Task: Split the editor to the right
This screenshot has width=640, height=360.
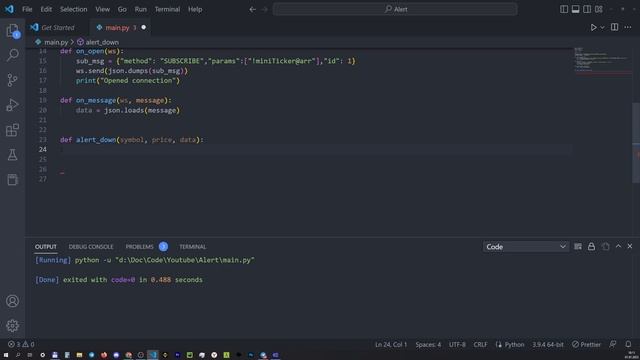Action: [x=614, y=27]
